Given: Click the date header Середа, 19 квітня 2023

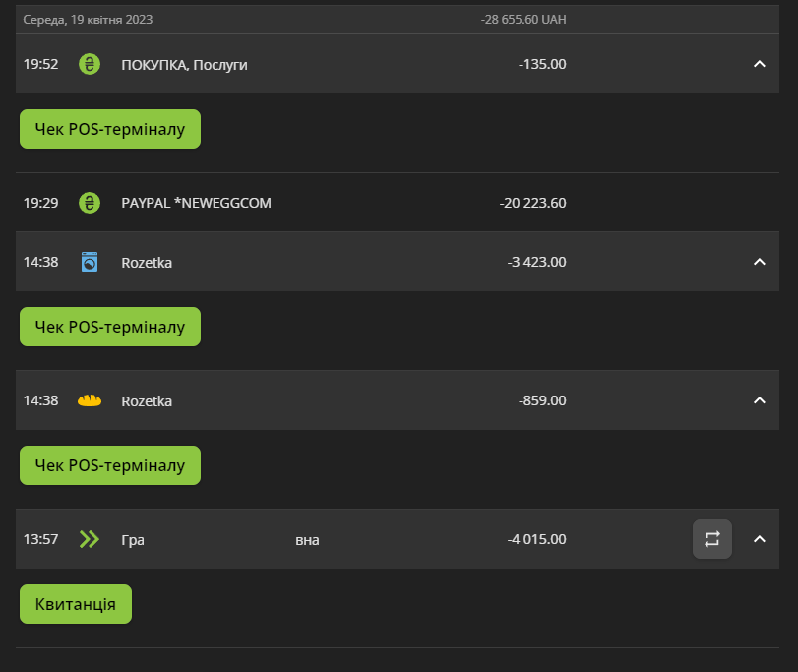Looking at the screenshot, I should point(88,20).
